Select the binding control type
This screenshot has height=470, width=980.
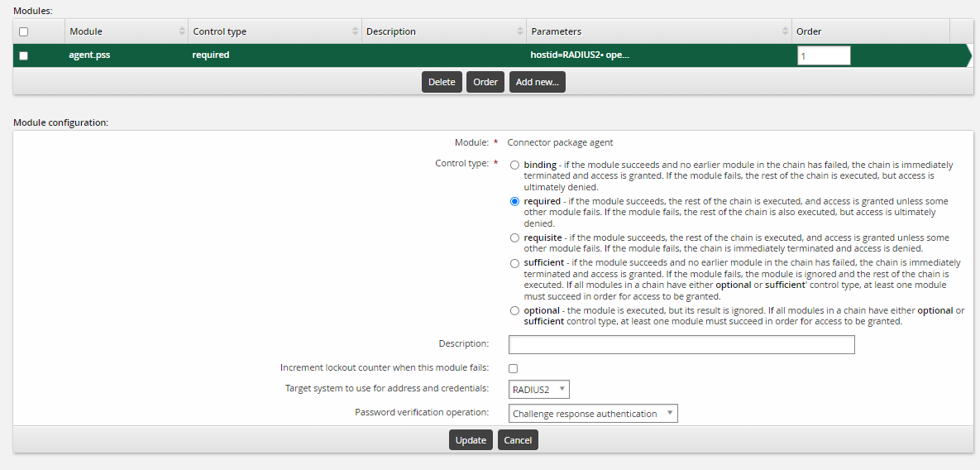pos(515,165)
